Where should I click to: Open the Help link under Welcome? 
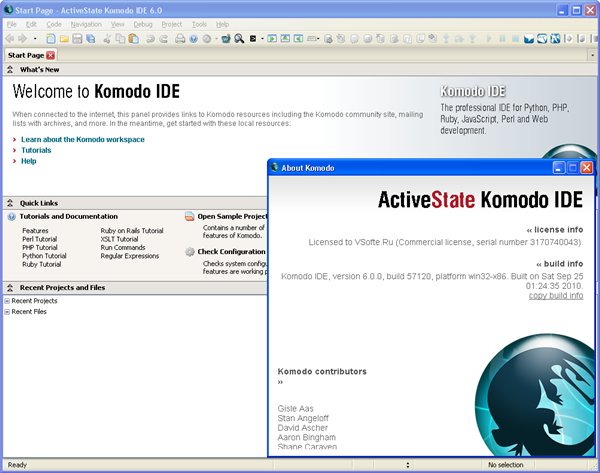pos(28,161)
